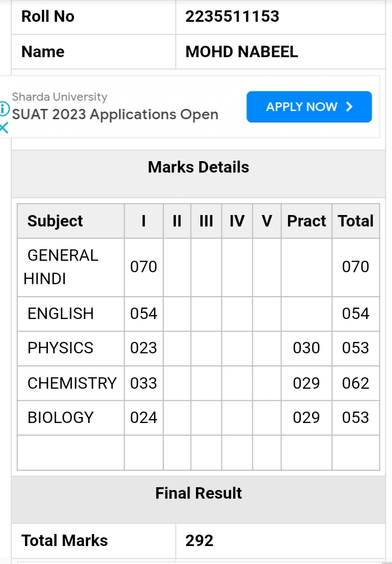Viewport: 392px width, 564px height.
Task: Click the BIOLOGY paper I marks 024
Action: point(144,418)
